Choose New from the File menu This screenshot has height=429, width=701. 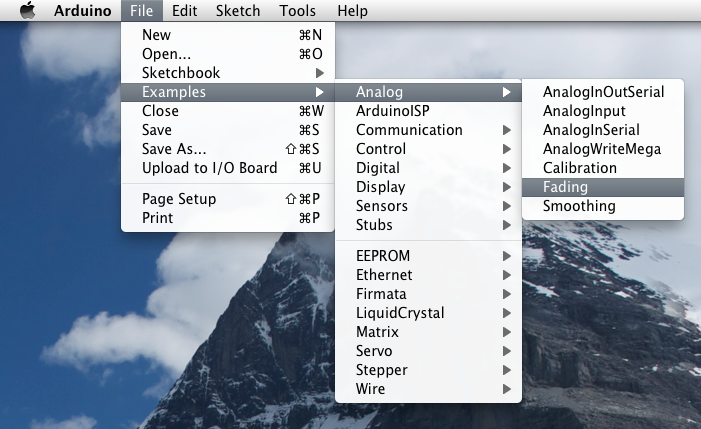pos(228,35)
